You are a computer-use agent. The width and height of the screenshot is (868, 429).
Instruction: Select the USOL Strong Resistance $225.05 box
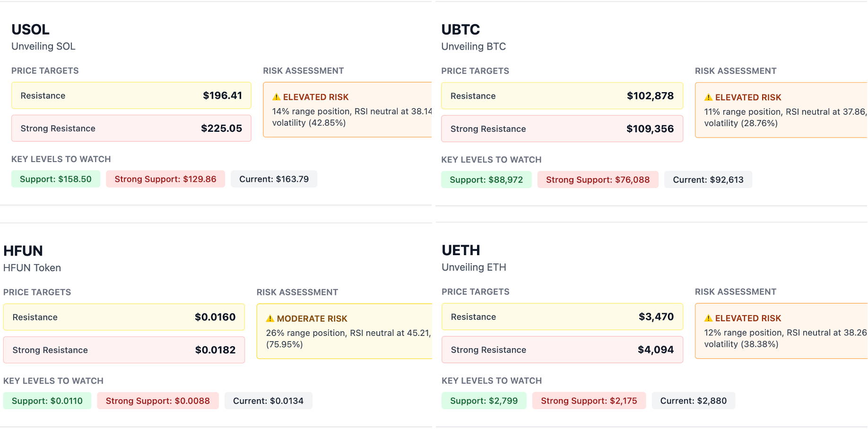pyautogui.click(x=131, y=128)
